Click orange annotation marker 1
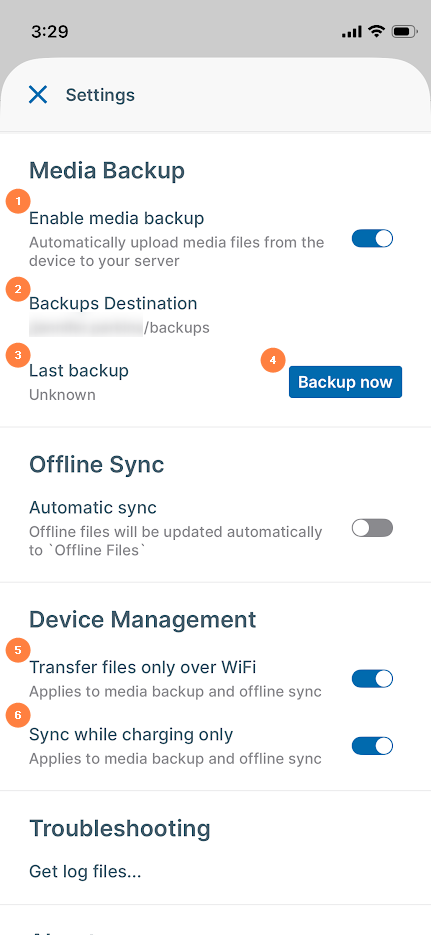The height and width of the screenshot is (935, 431). pos(18,202)
